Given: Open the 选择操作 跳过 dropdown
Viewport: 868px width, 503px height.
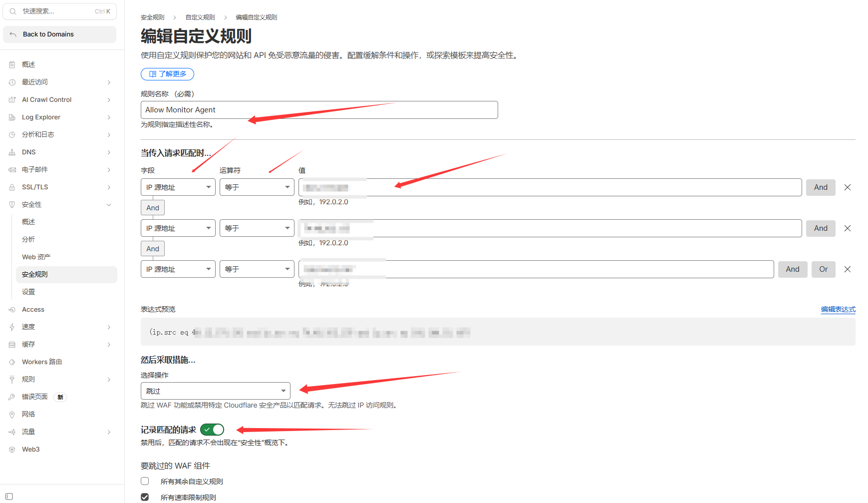Looking at the screenshot, I should (215, 391).
